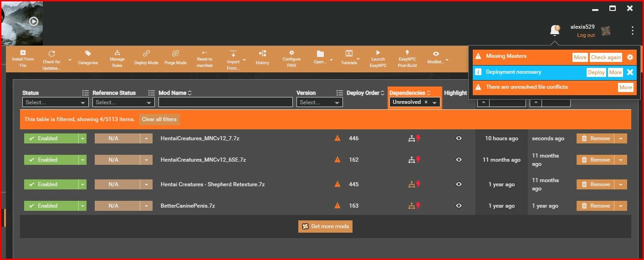Click the Get more mods button

325,226
